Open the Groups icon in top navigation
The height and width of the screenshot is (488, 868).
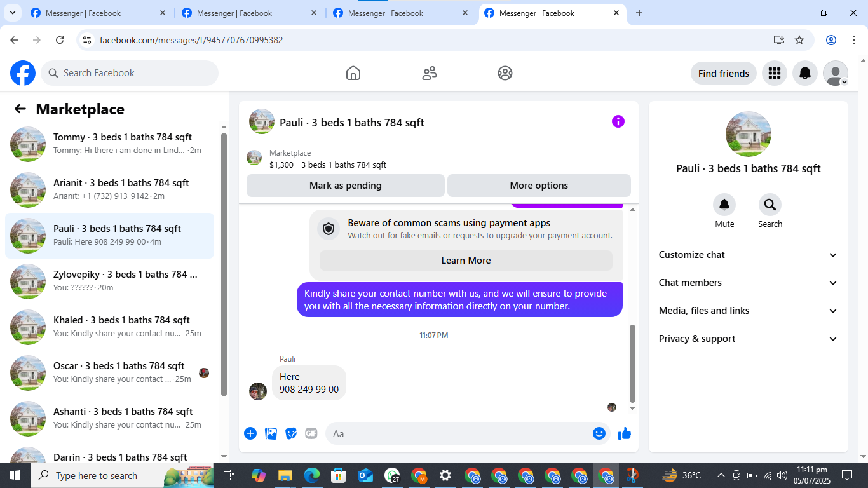[x=505, y=73]
